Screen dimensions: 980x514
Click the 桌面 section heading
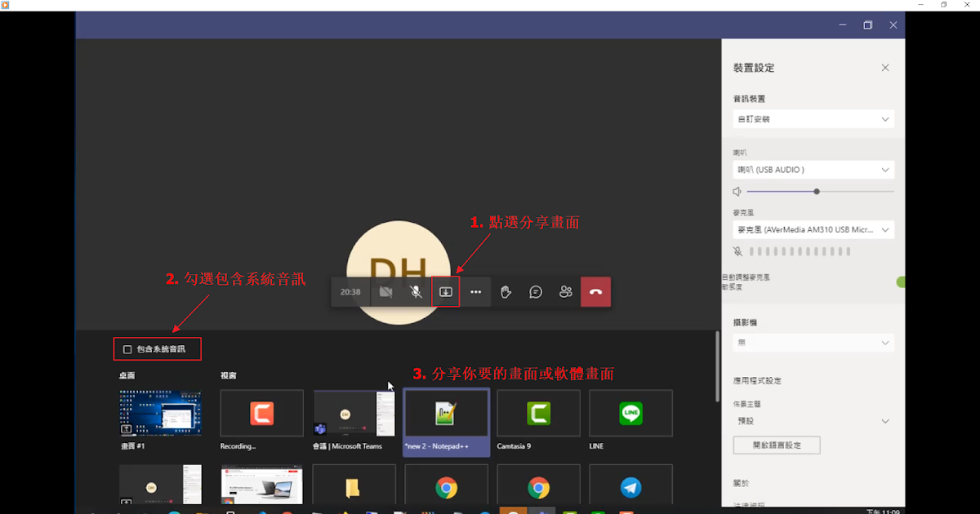click(127, 376)
